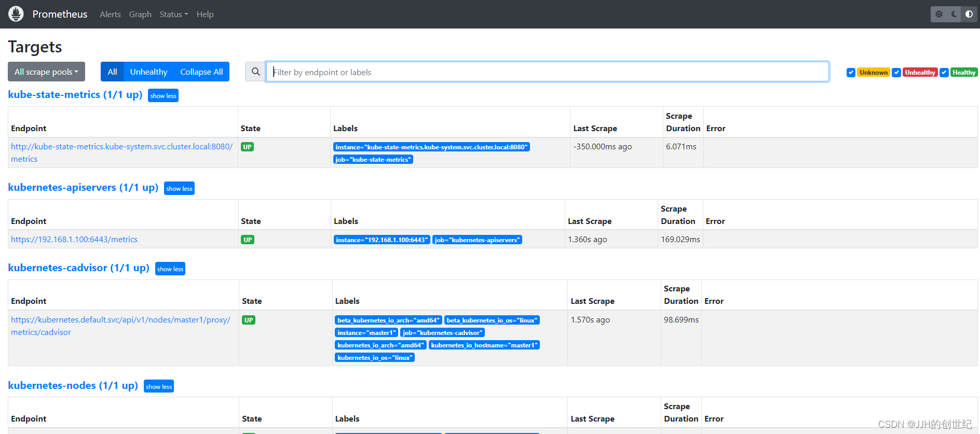The width and height of the screenshot is (980, 434).
Task: Click instance="kube-state-metrics.kube-system.svc.cluster.local:8080" label
Action: (431, 147)
